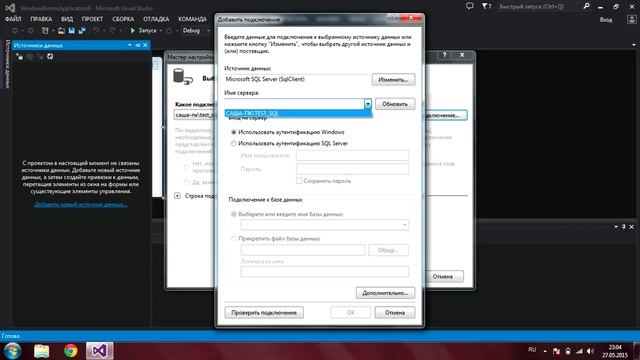Open the toolbar overflow arrow at far right
Screen dimensions: 640x360
pyautogui.click(x=634, y=45)
